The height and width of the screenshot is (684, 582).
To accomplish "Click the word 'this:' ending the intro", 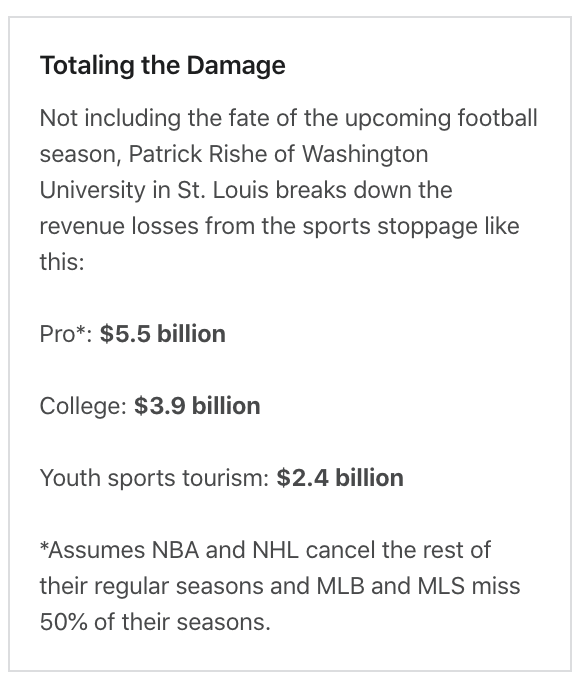I will pos(62,262).
